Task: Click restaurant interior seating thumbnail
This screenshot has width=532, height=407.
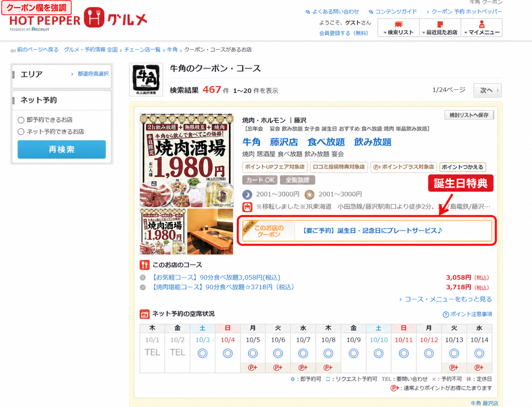Action: 210,231
